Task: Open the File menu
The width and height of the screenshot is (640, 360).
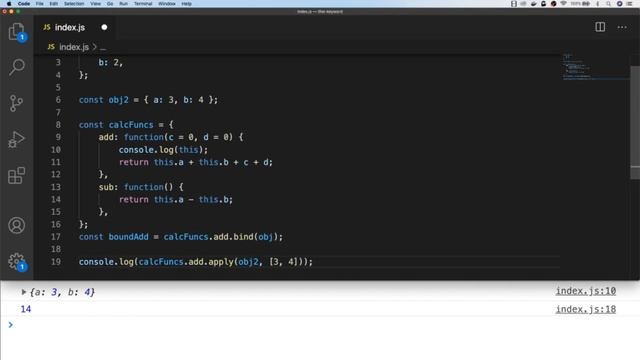Action: click(x=40, y=4)
